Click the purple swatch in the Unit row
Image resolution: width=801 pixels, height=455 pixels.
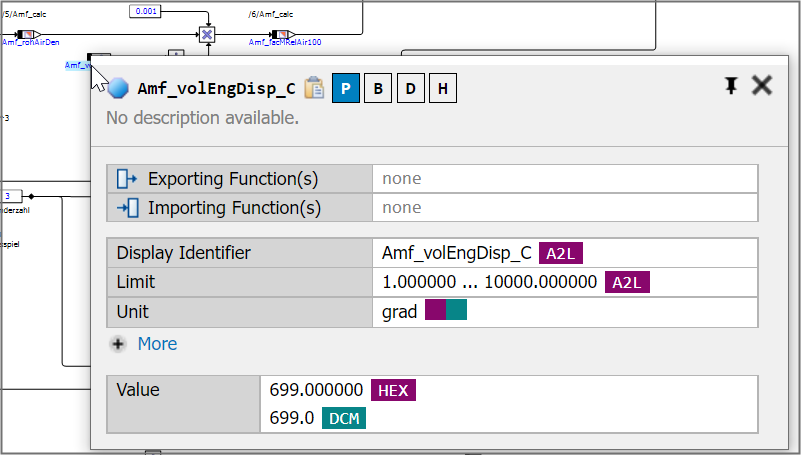(x=435, y=311)
